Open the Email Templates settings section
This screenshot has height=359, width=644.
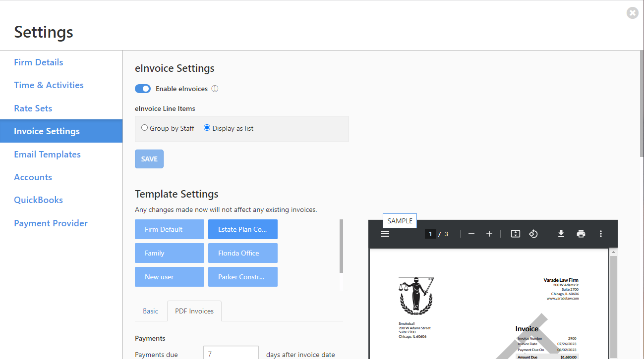[47, 154]
